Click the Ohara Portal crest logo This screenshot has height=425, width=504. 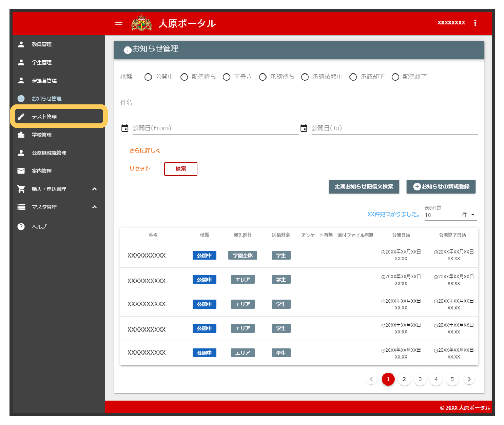[141, 23]
